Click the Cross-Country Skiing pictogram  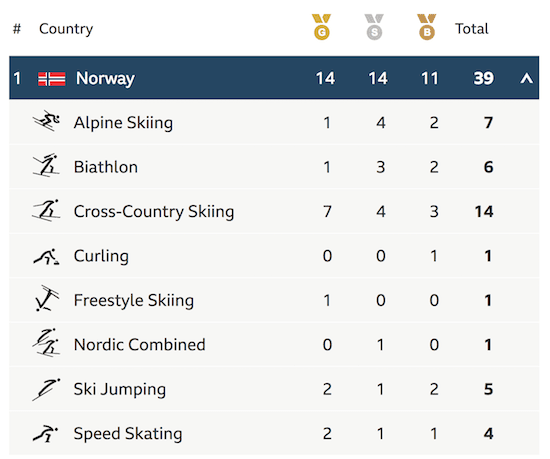46,210
